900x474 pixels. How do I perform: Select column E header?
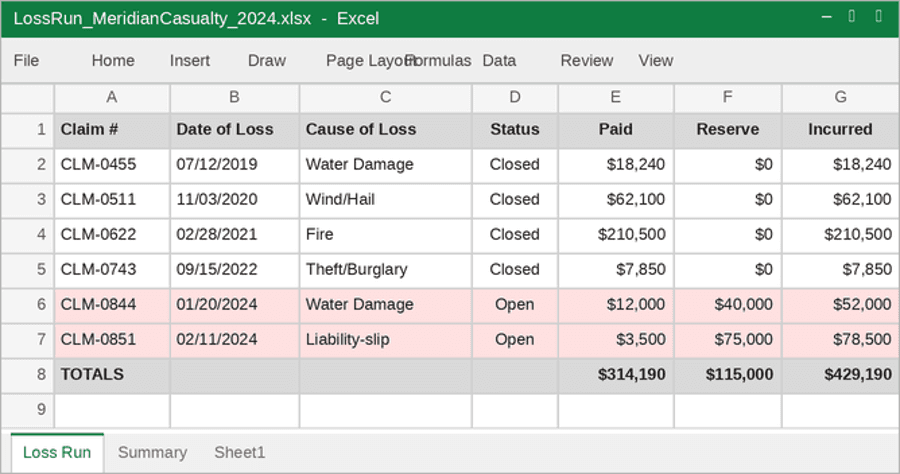[x=616, y=98]
